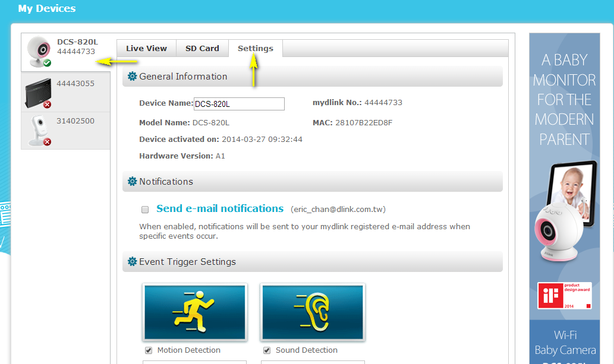
Task: Click the gear icon beside General Information
Action: click(x=132, y=76)
